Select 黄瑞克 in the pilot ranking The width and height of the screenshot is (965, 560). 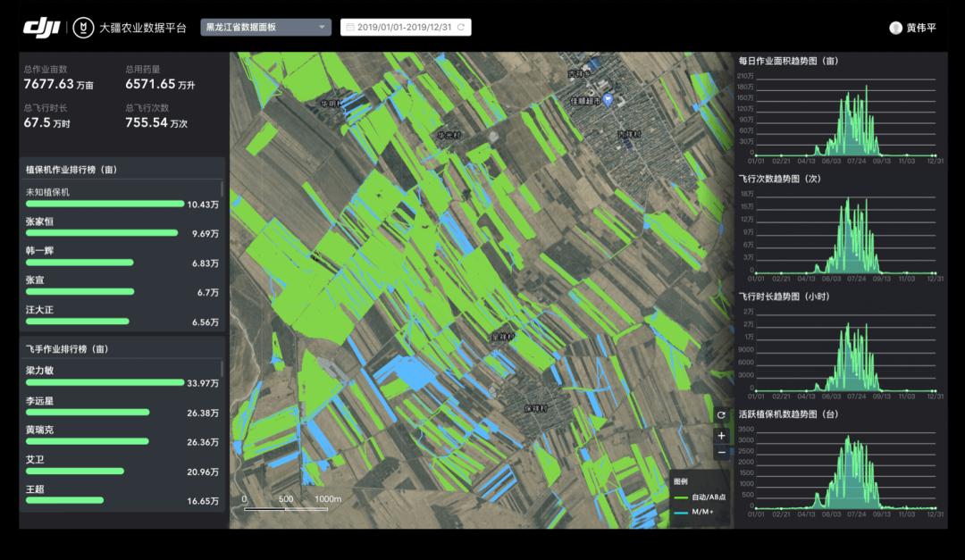click(x=39, y=430)
